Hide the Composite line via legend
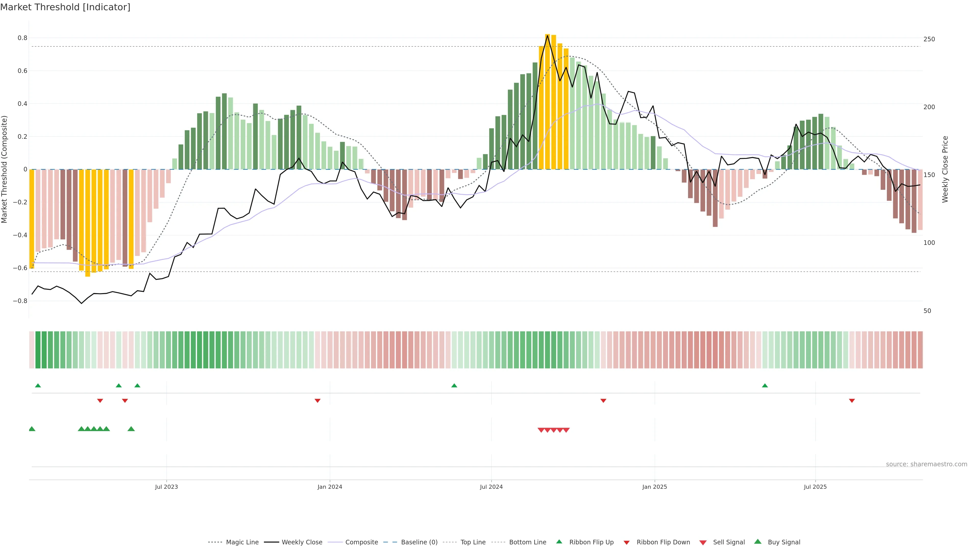The height and width of the screenshot is (551, 980). pyautogui.click(x=361, y=542)
